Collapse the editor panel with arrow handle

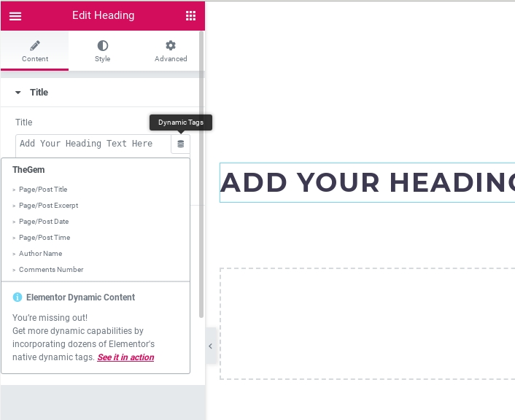point(210,346)
